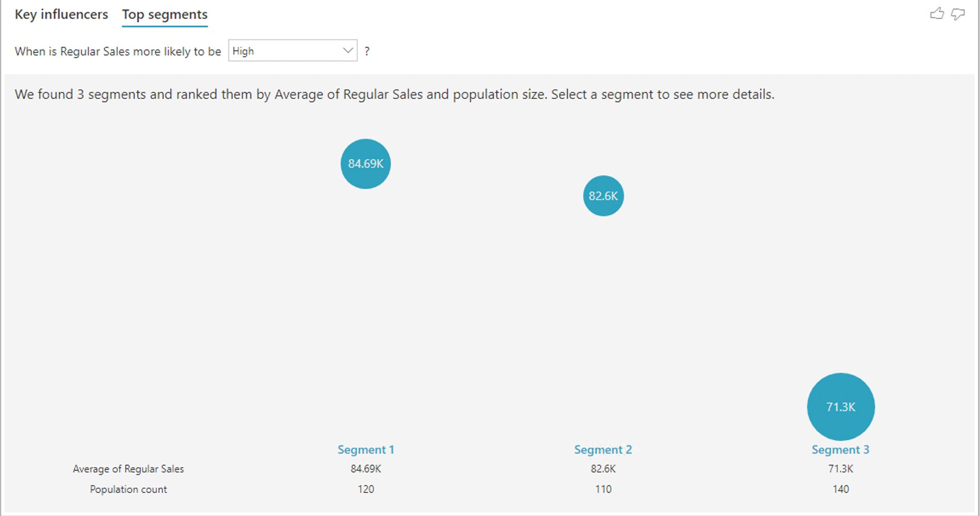Image resolution: width=980 pixels, height=516 pixels.
Task: Open the help question mark icon
Action: coord(367,51)
